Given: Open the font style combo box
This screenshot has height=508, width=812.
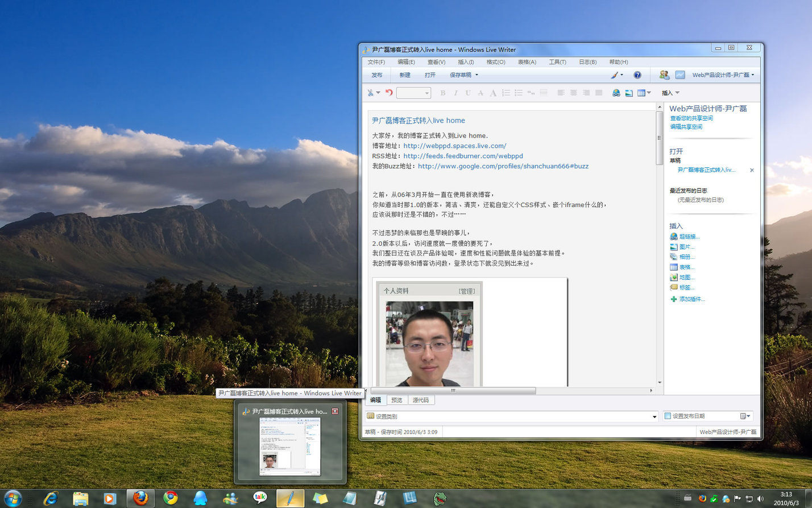Looking at the screenshot, I should click(413, 93).
